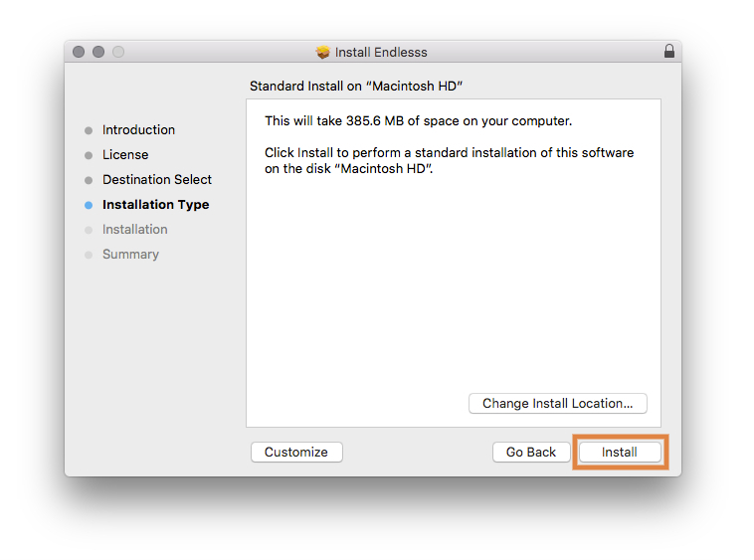Select the License step in sidebar
The height and width of the screenshot is (560, 754).
[x=125, y=155]
